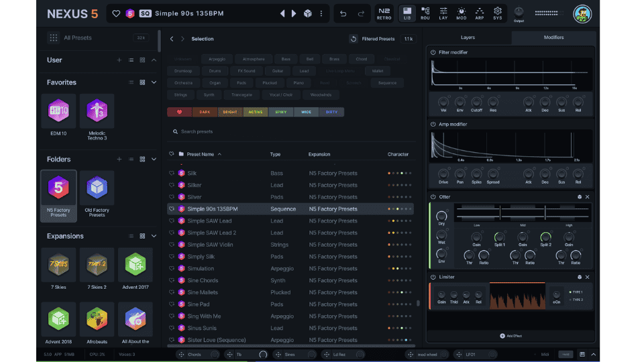Viewport: 644px width, 362px height.
Task: Expand the Expansions section chevron
Action: point(154,236)
